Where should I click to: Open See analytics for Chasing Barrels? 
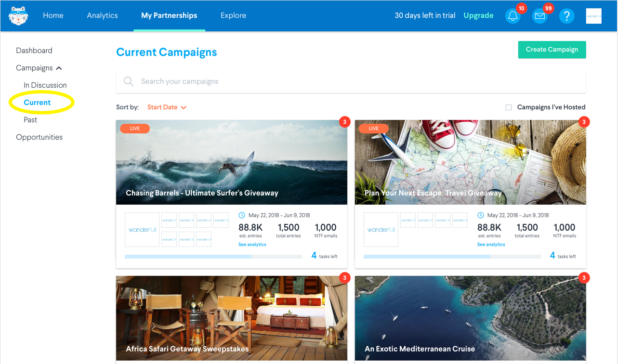[252, 245]
